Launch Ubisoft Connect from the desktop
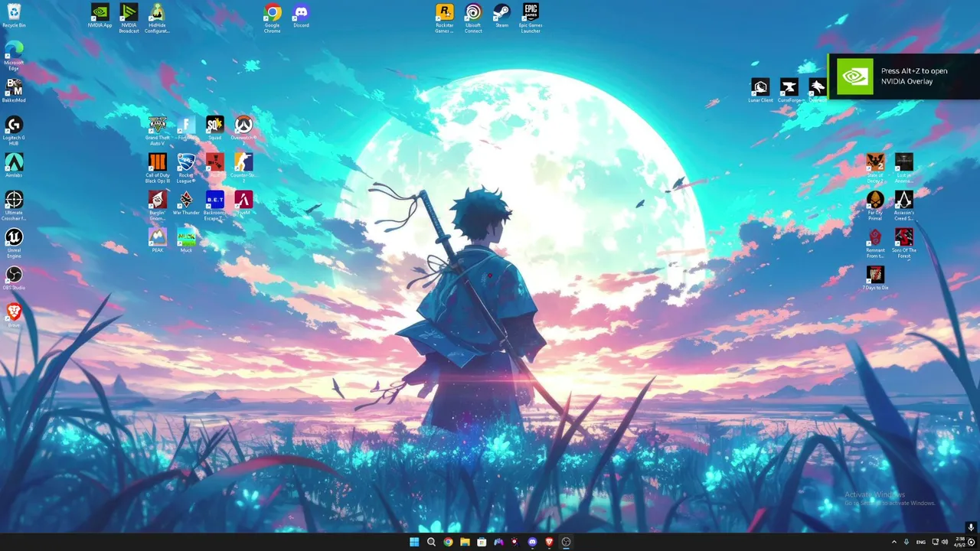 [473, 18]
